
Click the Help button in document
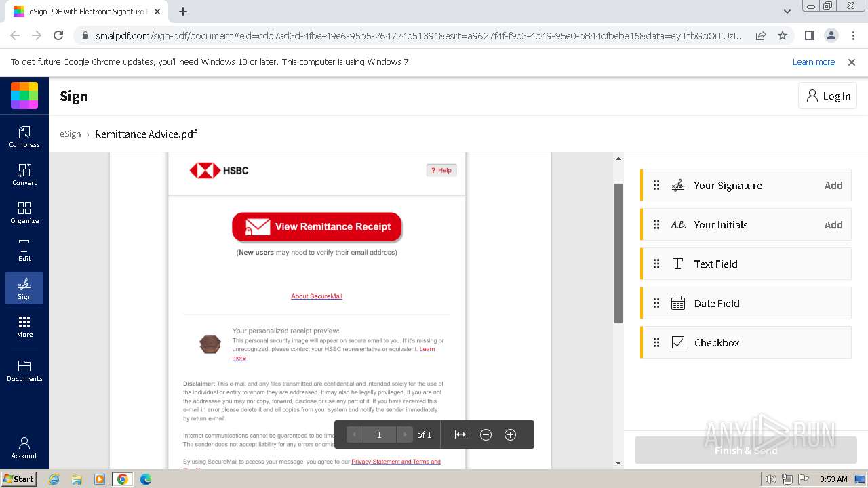pyautogui.click(x=441, y=170)
